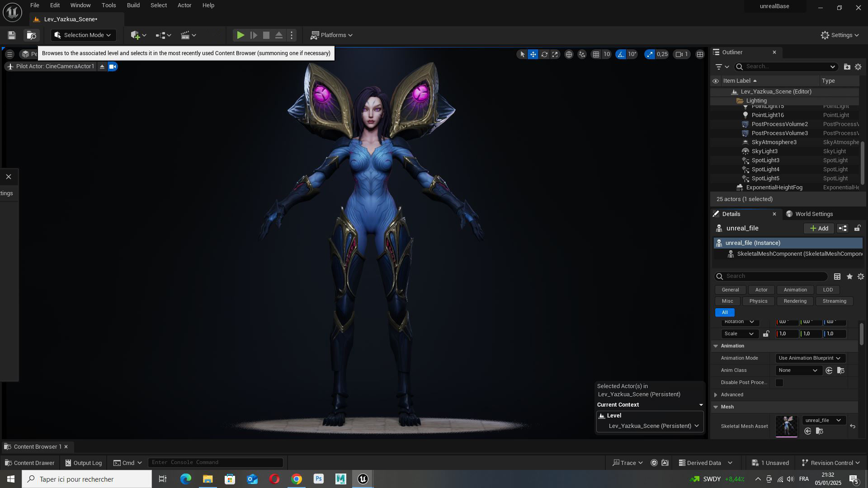Viewport: 868px width, 488px height.
Task: Select PostProcessVolume2 in the Outliner
Action: (779, 124)
